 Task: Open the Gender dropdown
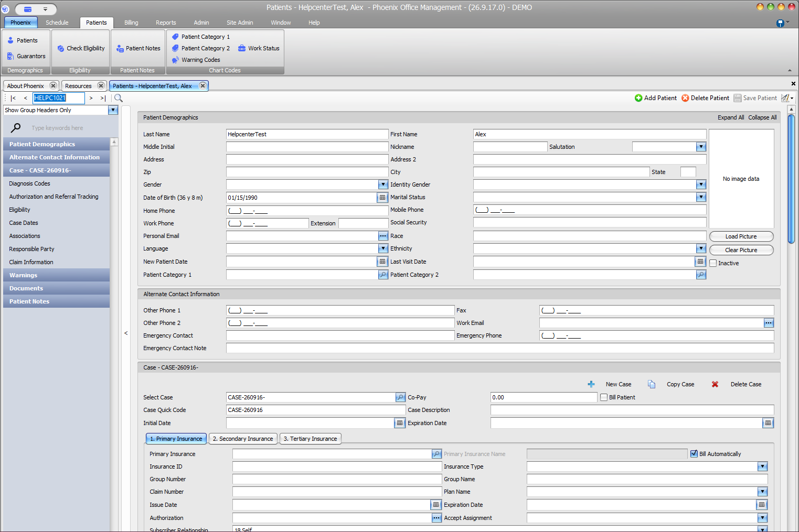click(383, 184)
